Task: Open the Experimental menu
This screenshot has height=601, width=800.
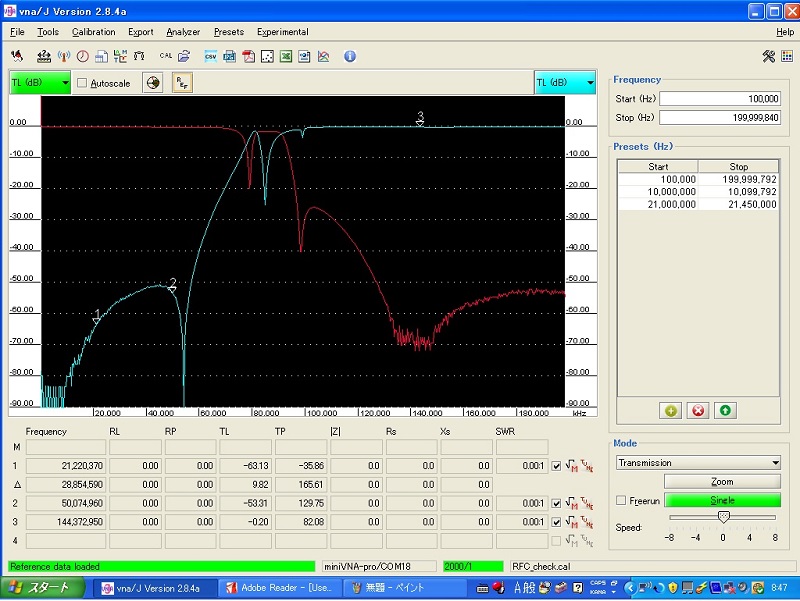Action: click(283, 32)
